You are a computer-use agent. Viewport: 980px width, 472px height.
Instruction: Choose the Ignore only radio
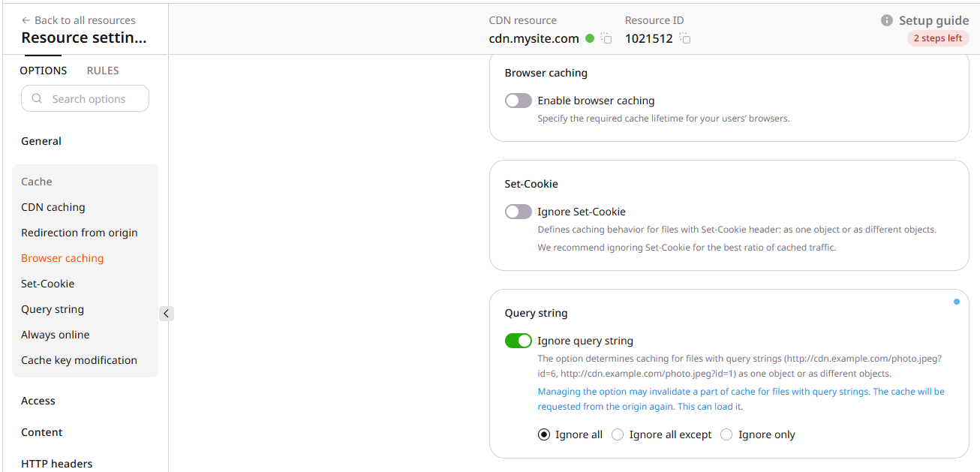click(x=726, y=434)
